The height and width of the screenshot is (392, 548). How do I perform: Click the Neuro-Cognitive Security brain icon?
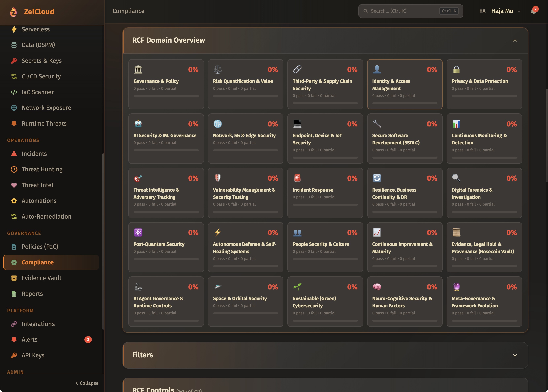pyautogui.click(x=377, y=287)
